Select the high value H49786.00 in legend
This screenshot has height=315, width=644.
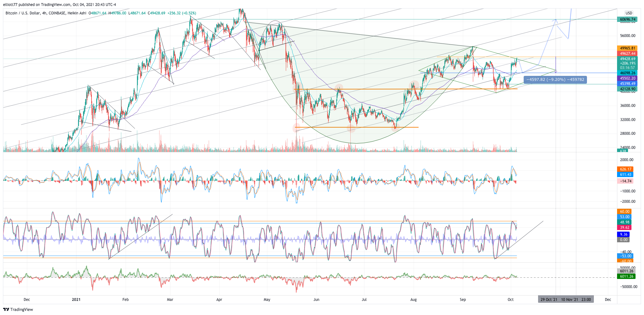pos(117,13)
